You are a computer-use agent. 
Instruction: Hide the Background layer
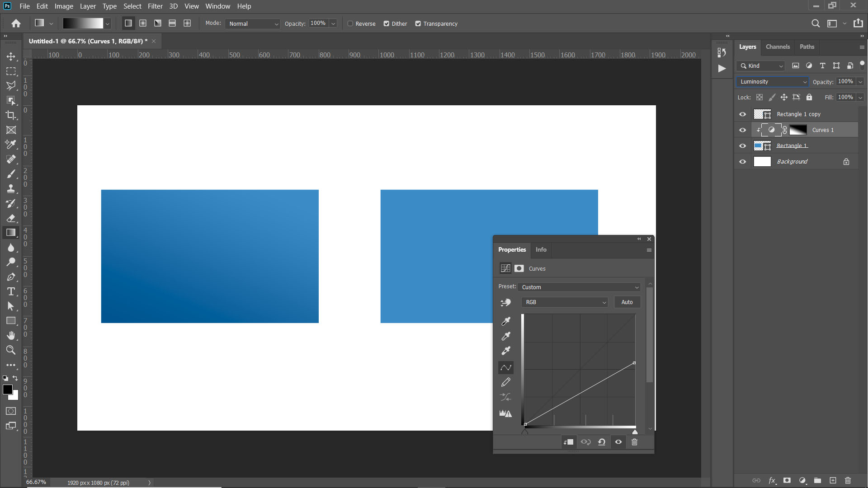[x=743, y=161]
